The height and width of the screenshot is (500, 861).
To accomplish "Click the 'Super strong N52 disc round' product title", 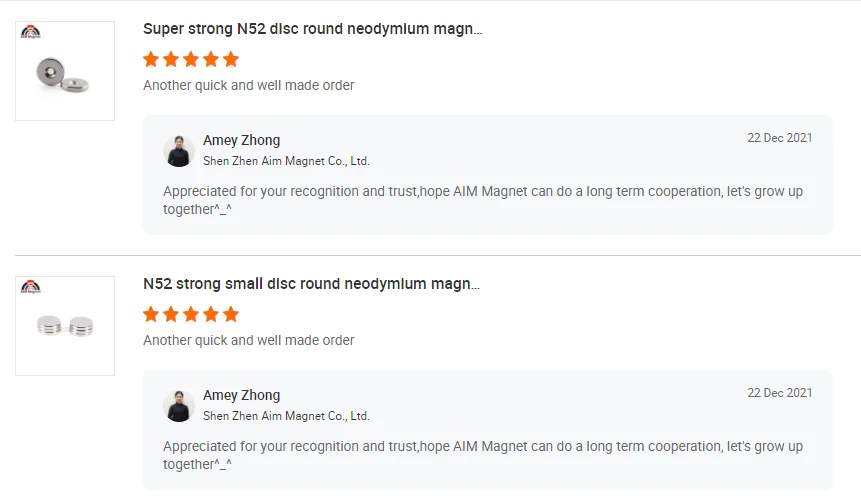I will click(x=312, y=29).
